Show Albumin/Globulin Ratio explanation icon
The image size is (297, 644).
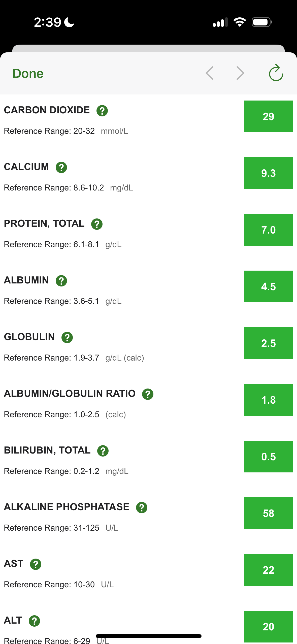(x=148, y=394)
